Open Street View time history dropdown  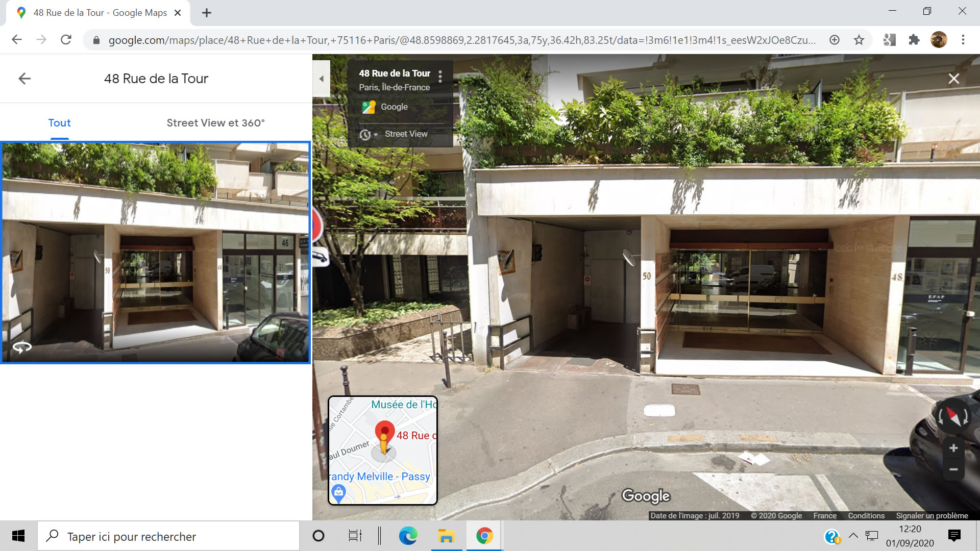click(369, 134)
